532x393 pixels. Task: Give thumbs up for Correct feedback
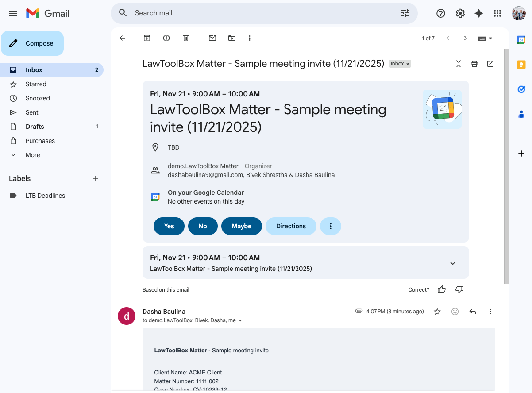442,289
